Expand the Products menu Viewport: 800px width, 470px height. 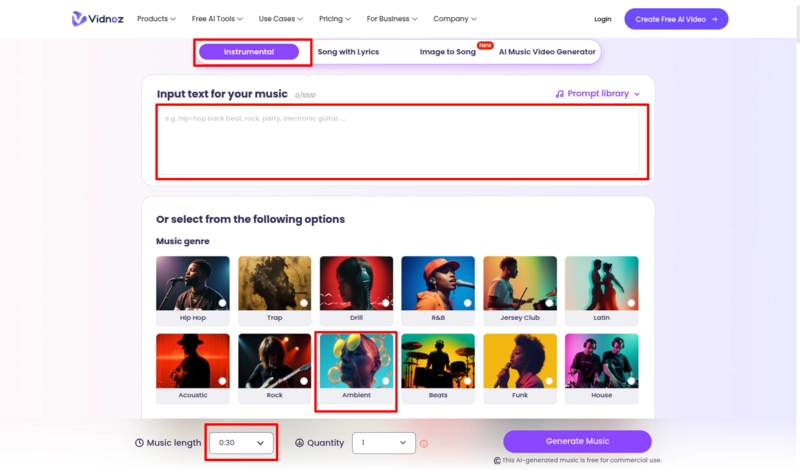pos(156,19)
